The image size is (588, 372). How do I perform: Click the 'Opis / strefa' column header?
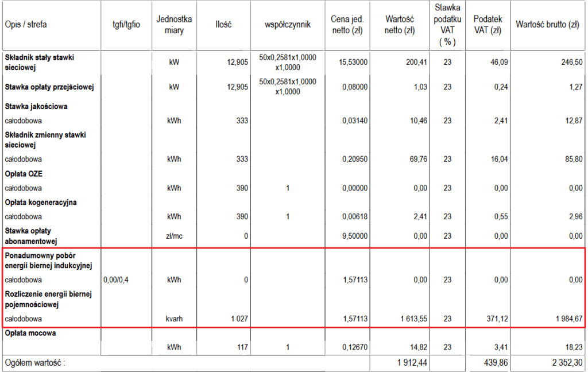(x=26, y=25)
